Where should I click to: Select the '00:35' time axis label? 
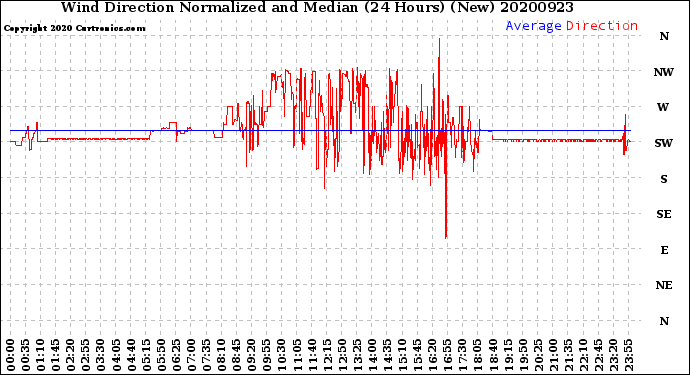(26, 355)
